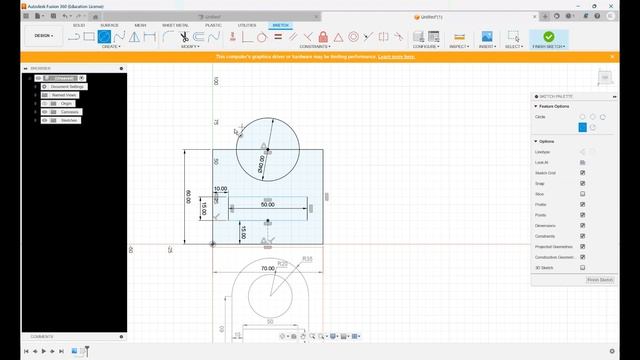640x360 pixels.
Task: Open the Measure tool under Inspect
Action: point(459,37)
